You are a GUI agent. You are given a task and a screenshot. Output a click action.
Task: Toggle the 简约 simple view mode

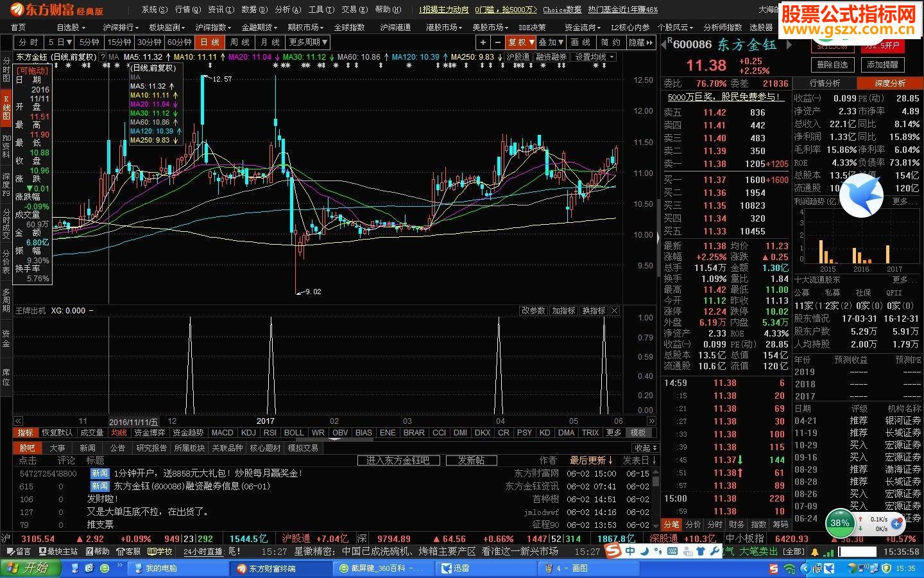tap(610, 42)
